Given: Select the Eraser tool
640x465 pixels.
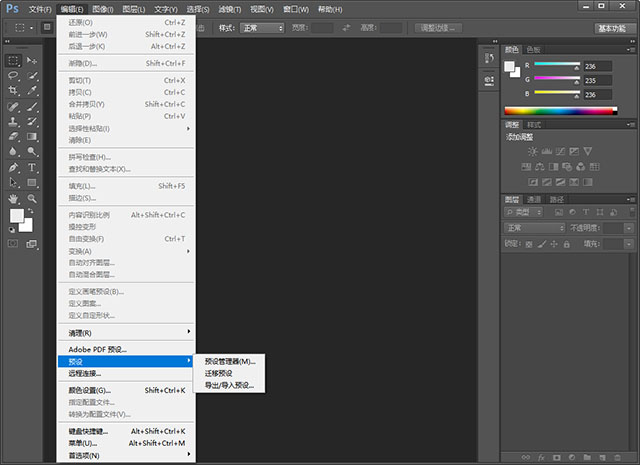Looking at the screenshot, I should [x=13, y=136].
